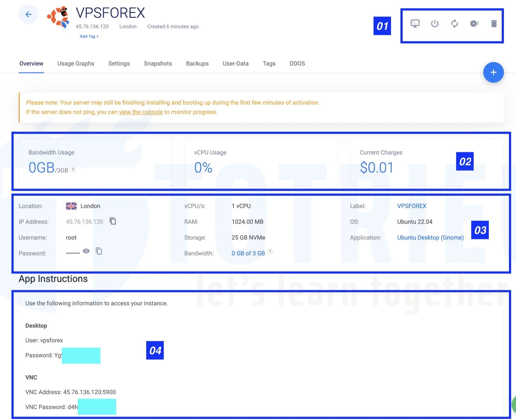Click the VNC Address 45.76.136.120:5900 line

(x=70, y=392)
